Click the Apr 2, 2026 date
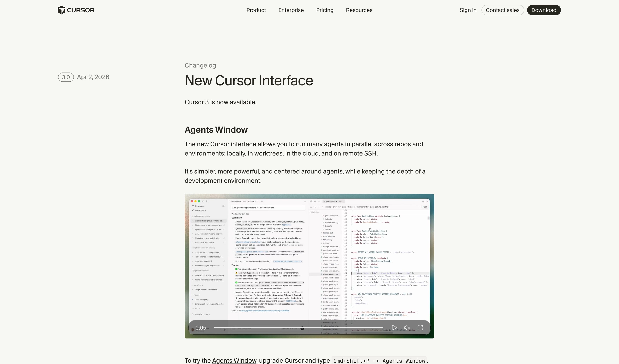The image size is (619, 364). 93,77
